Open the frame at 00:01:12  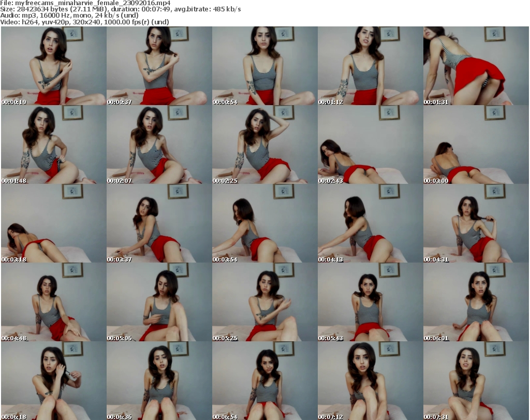point(370,66)
